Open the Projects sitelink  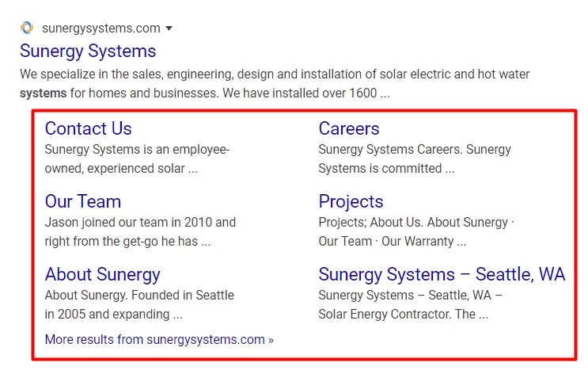tap(351, 201)
